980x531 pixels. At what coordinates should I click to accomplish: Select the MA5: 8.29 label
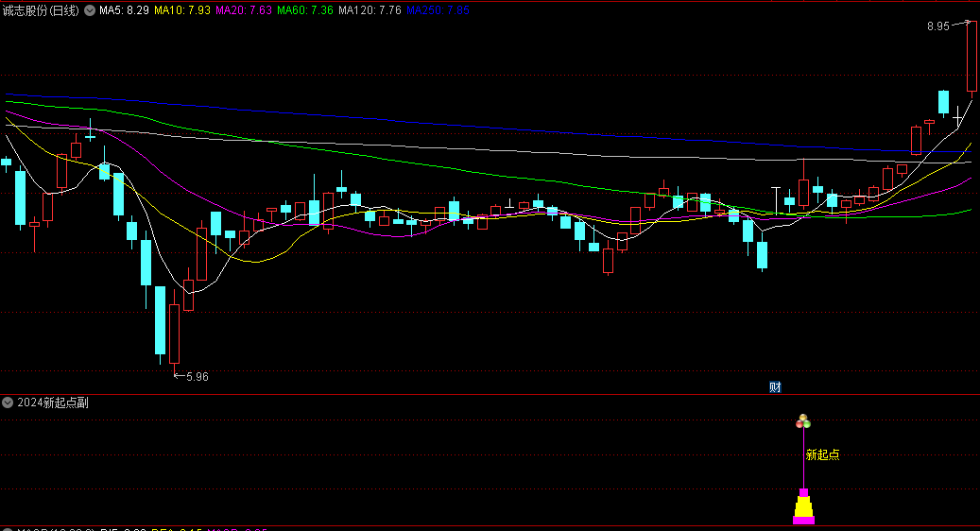coord(125,10)
